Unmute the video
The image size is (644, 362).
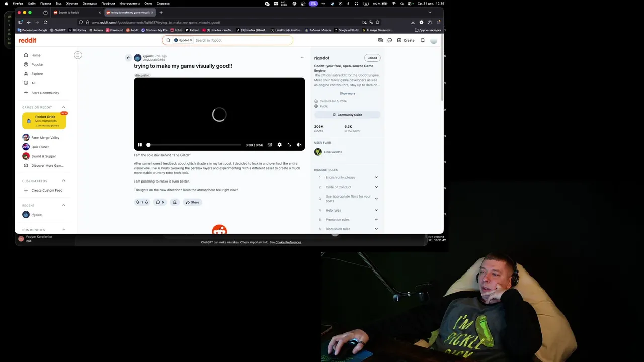coord(299,145)
